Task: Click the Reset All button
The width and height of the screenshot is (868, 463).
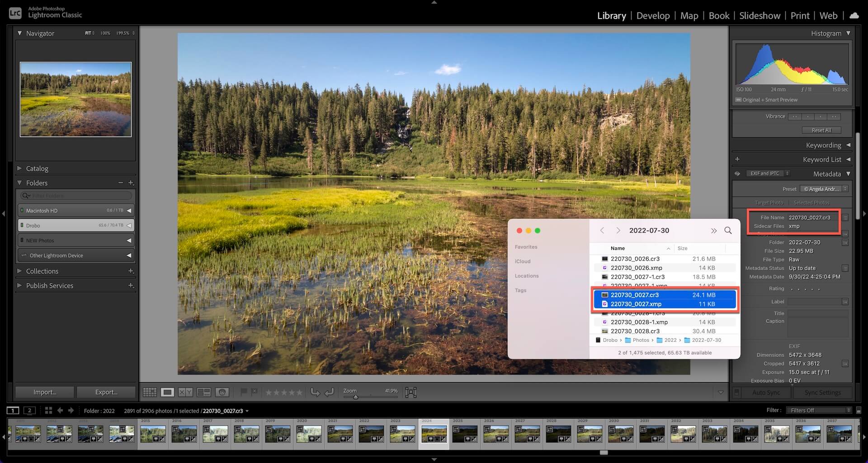Action: [x=821, y=130]
